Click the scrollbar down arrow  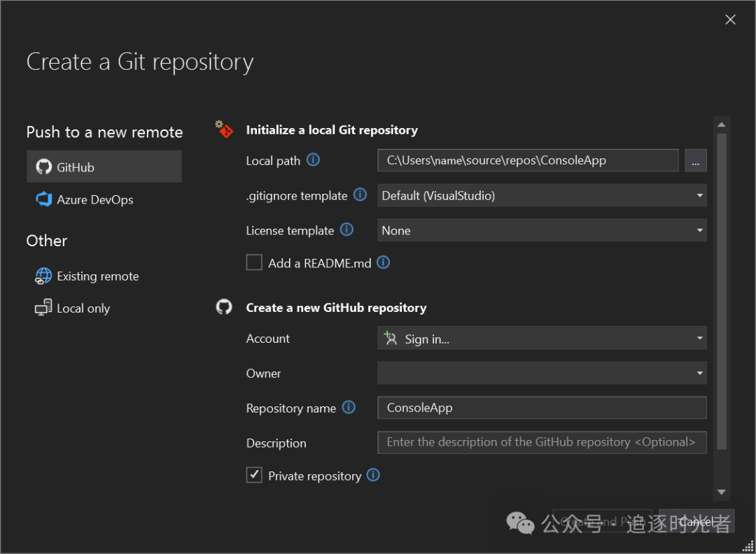click(x=722, y=492)
